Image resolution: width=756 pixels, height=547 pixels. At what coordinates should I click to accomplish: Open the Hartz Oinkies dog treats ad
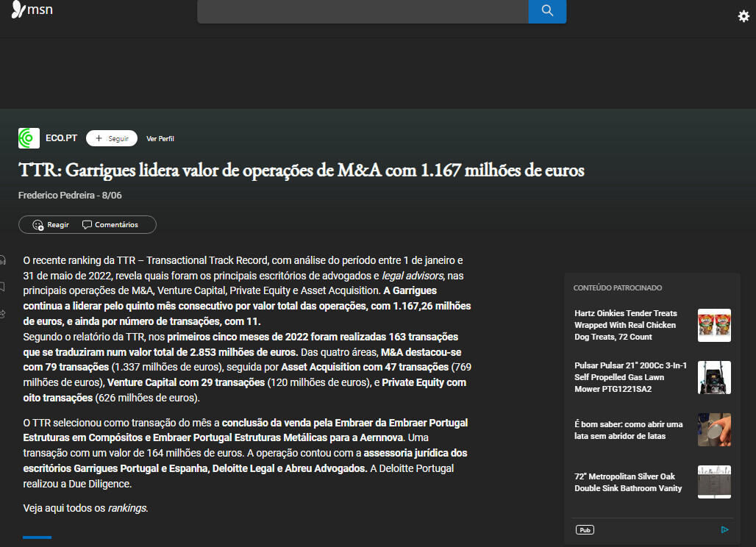626,325
